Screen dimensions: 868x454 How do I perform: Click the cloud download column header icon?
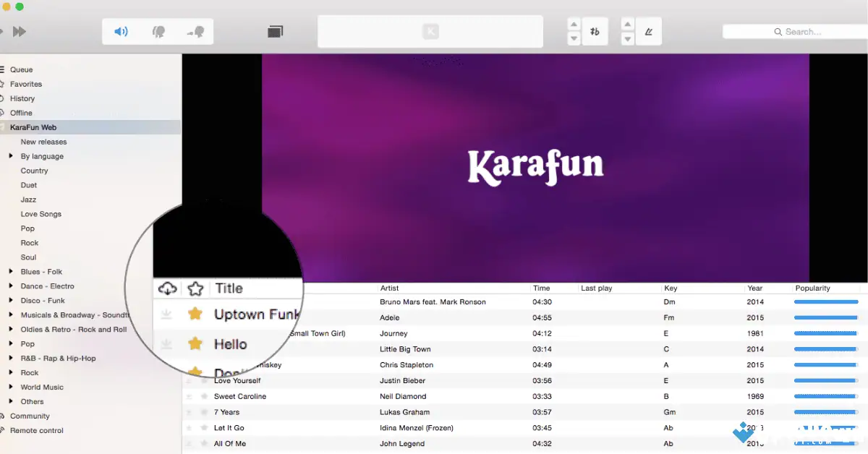click(167, 288)
